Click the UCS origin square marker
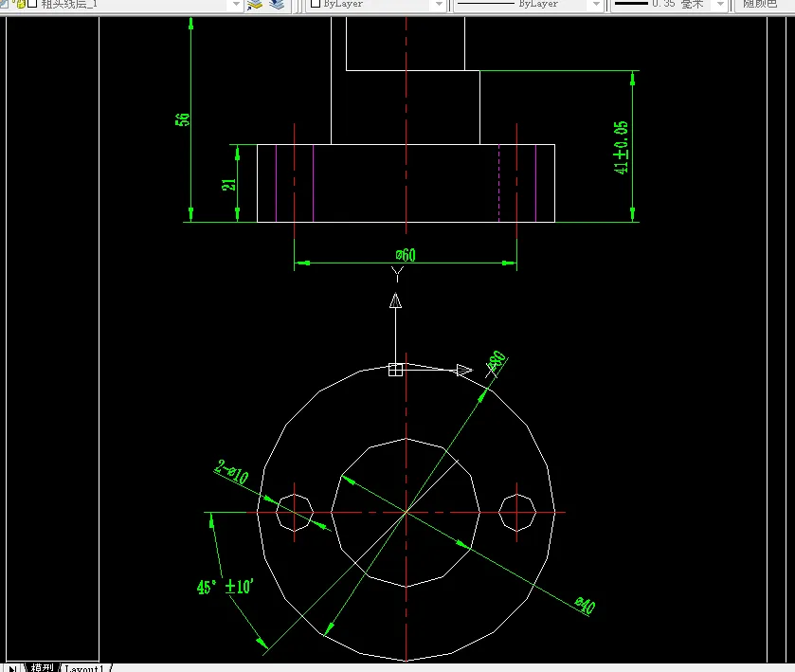795x672 pixels. pos(395,370)
